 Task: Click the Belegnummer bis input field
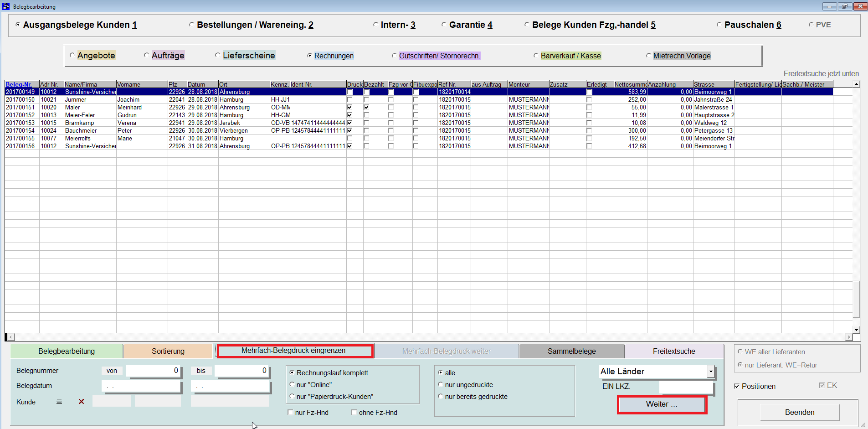[242, 371]
